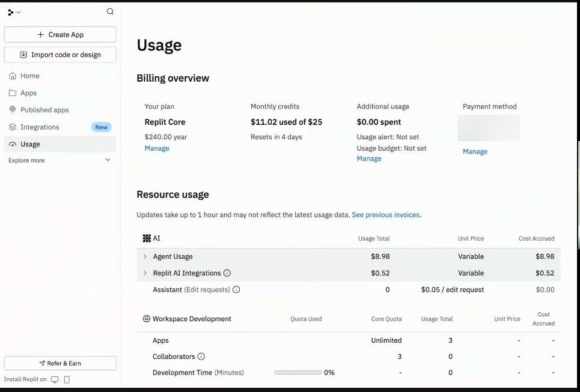Click the Assistant (Edit requests) row label

(192, 290)
